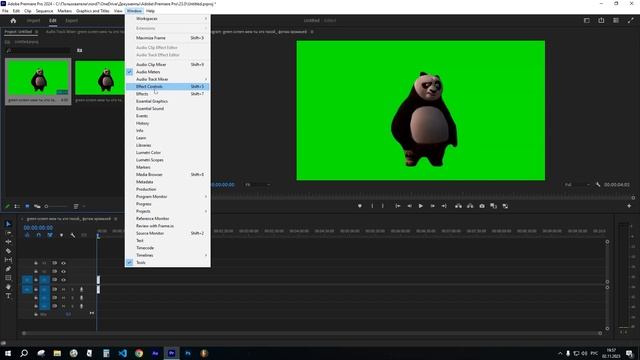Click Export Frame camera icon
The width and height of the screenshot is (640, 360).
[x=482, y=206]
